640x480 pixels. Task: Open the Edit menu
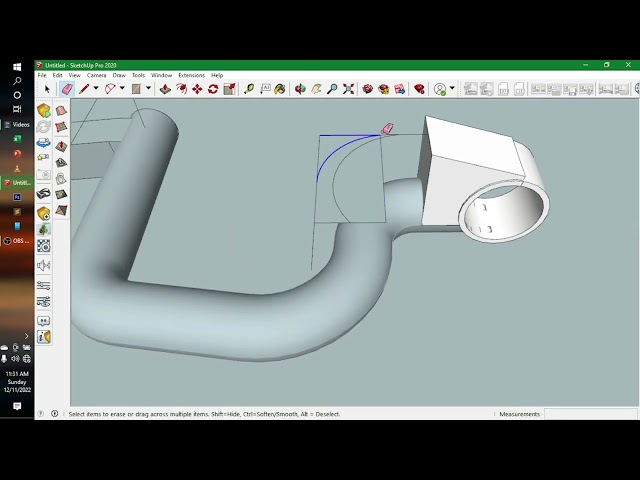click(x=58, y=76)
